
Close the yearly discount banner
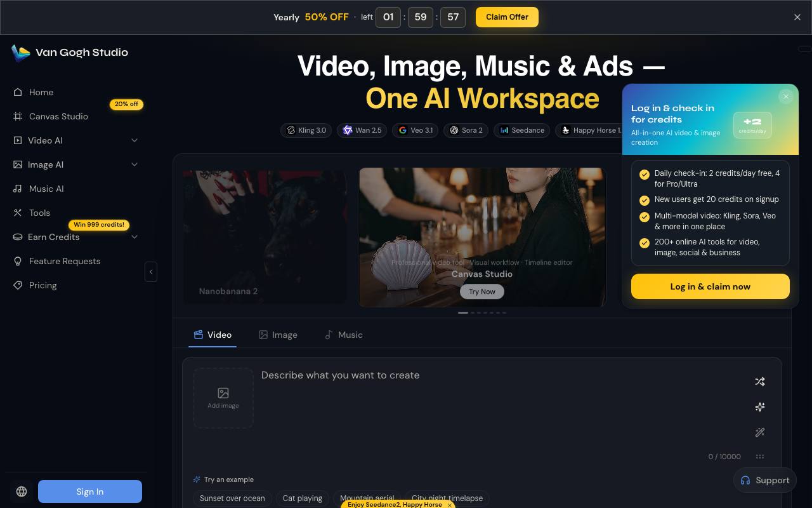(x=797, y=17)
